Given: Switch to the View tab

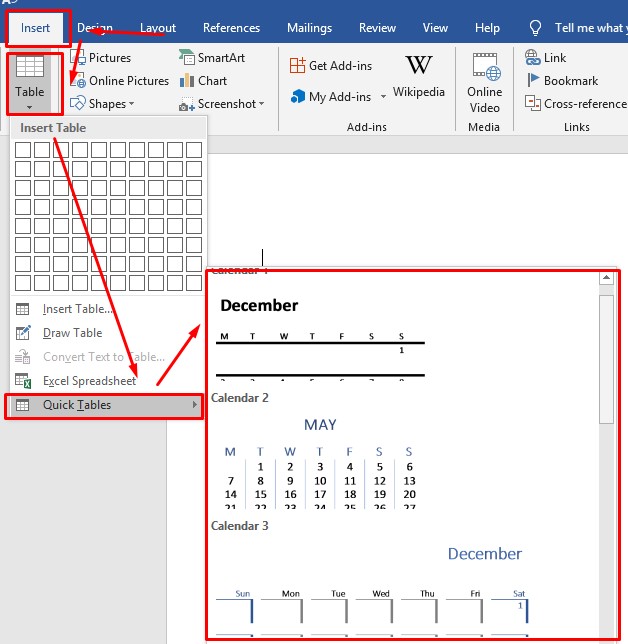Looking at the screenshot, I should coord(435,28).
